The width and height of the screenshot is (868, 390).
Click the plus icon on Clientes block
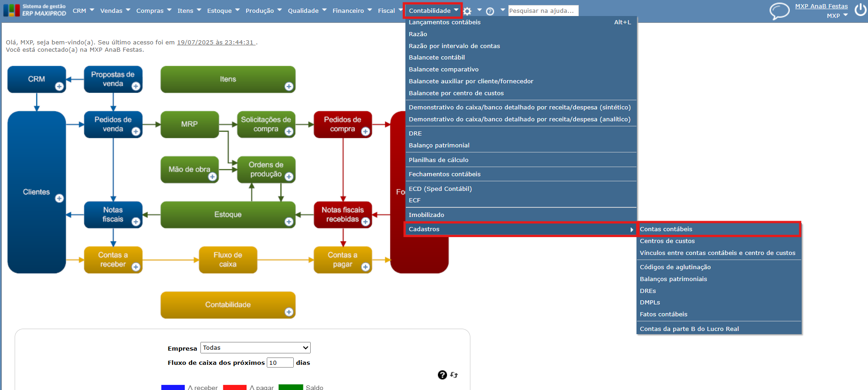59,198
